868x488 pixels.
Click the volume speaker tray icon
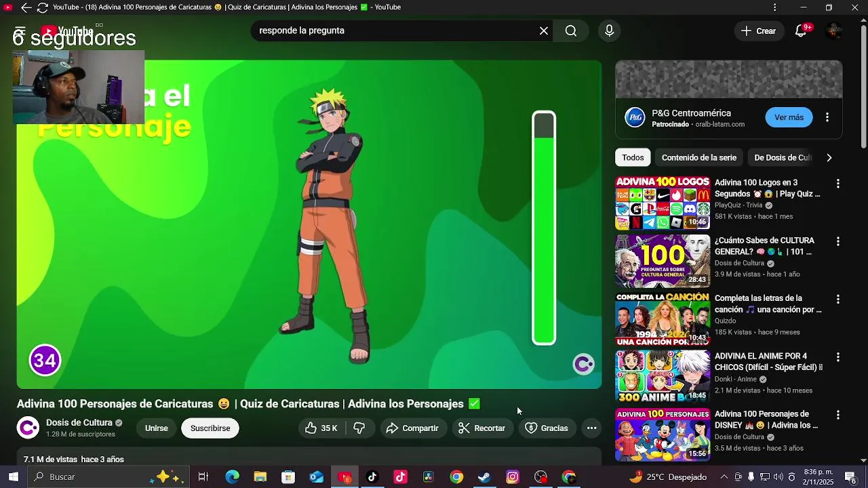tap(778, 477)
